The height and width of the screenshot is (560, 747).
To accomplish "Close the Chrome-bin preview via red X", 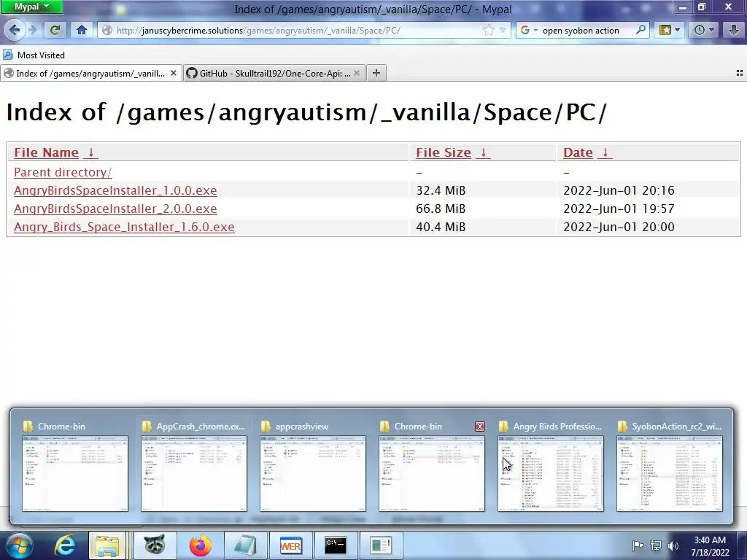I will coord(480,427).
